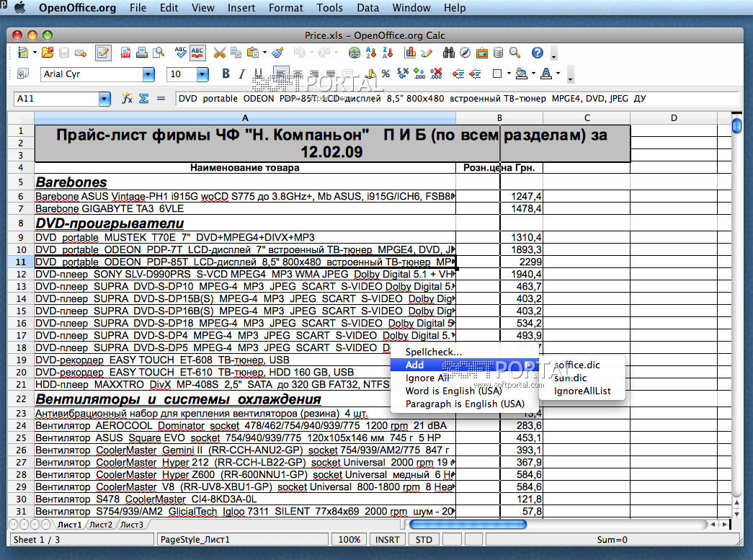Open the Navigator compass icon
Image resolution: width=753 pixels, height=560 pixels.
(465, 53)
